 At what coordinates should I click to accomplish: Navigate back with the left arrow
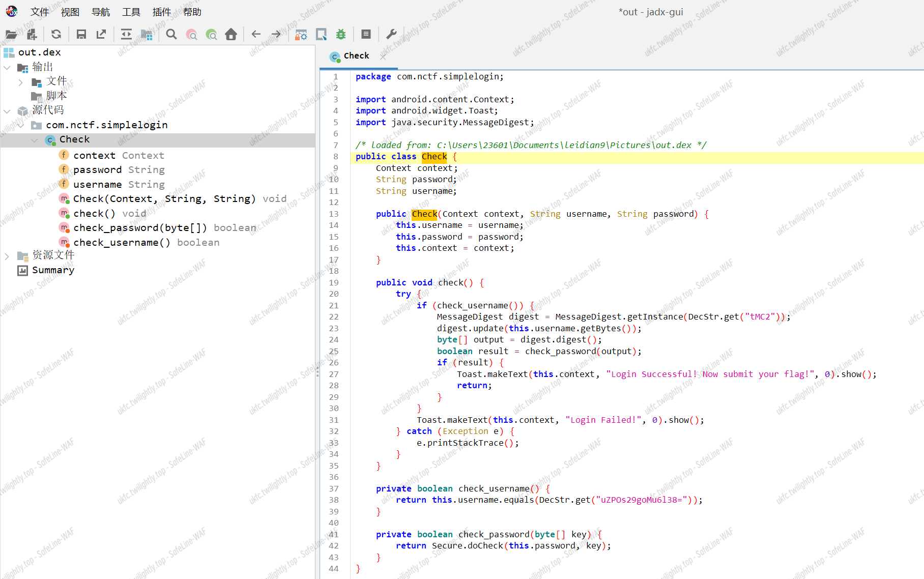(256, 35)
